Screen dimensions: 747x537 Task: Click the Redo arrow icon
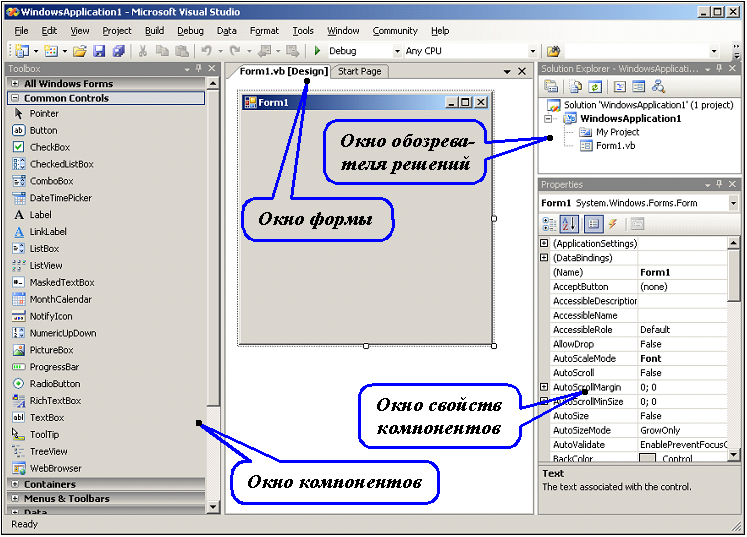click(x=235, y=51)
